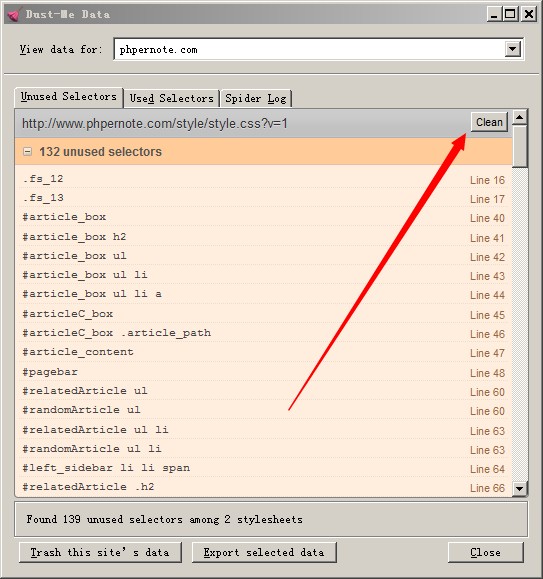Viewport: 543px width, 579px height.
Task: Click the Line 16 label
Action: 487,180
